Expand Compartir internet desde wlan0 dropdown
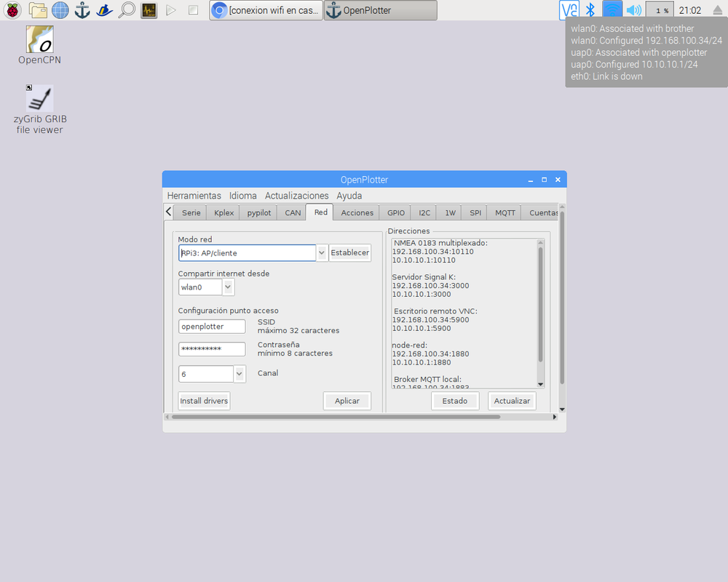The image size is (728, 582). [x=227, y=287]
